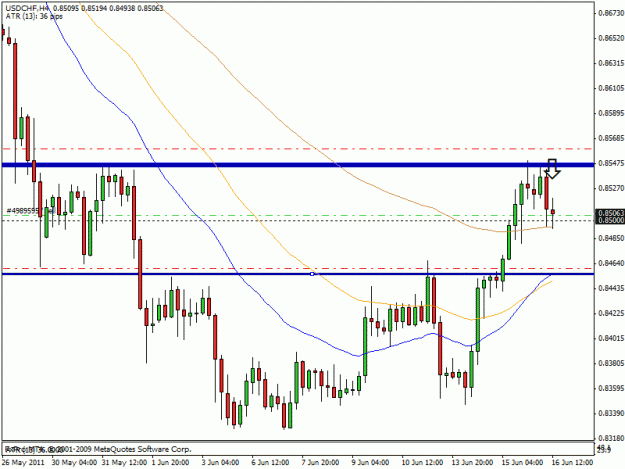The width and height of the screenshot is (625, 469).
Task: Click the 3 Jun 04:00 time label
Action: [220, 462]
